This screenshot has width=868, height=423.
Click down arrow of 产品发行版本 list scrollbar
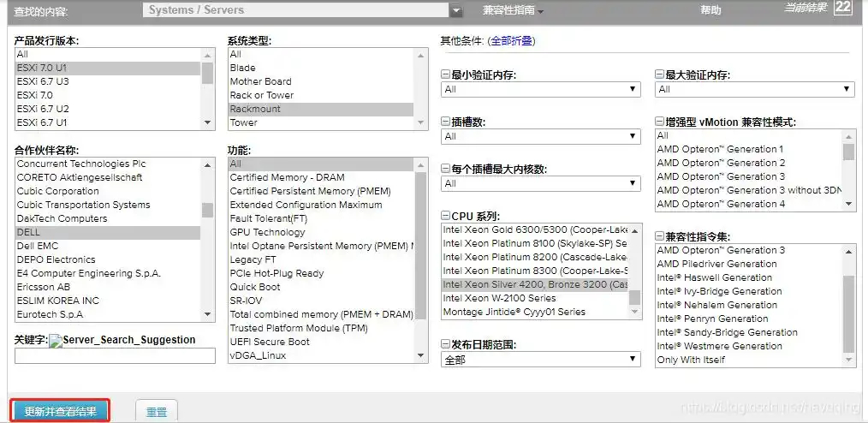pos(208,122)
